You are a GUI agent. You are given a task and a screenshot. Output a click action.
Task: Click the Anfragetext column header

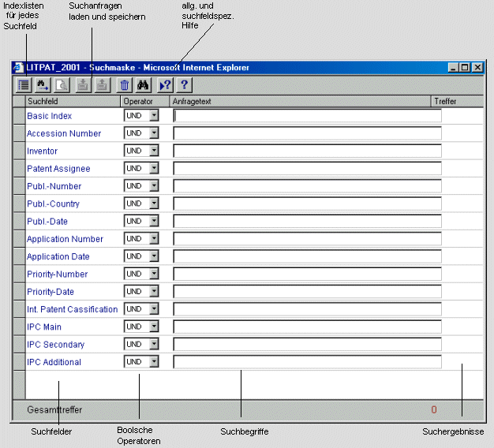(x=300, y=101)
